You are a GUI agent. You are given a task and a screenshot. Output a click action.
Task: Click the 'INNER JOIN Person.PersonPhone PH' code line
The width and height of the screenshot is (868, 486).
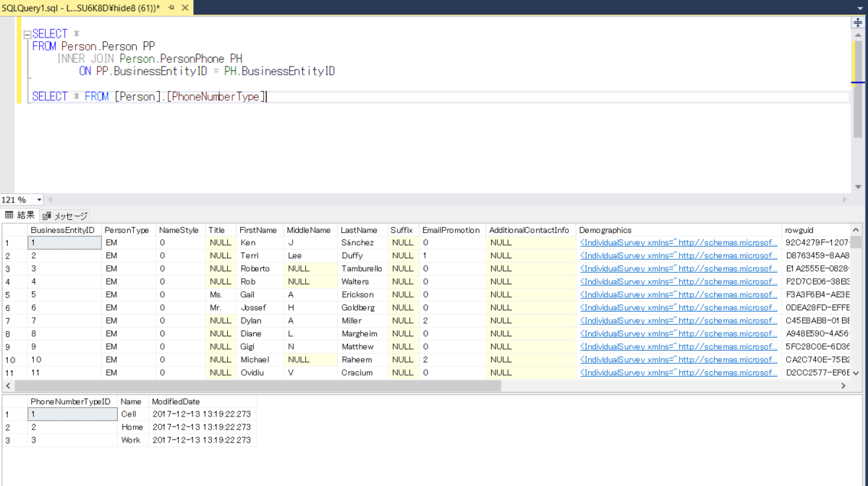(x=150, y=59)
